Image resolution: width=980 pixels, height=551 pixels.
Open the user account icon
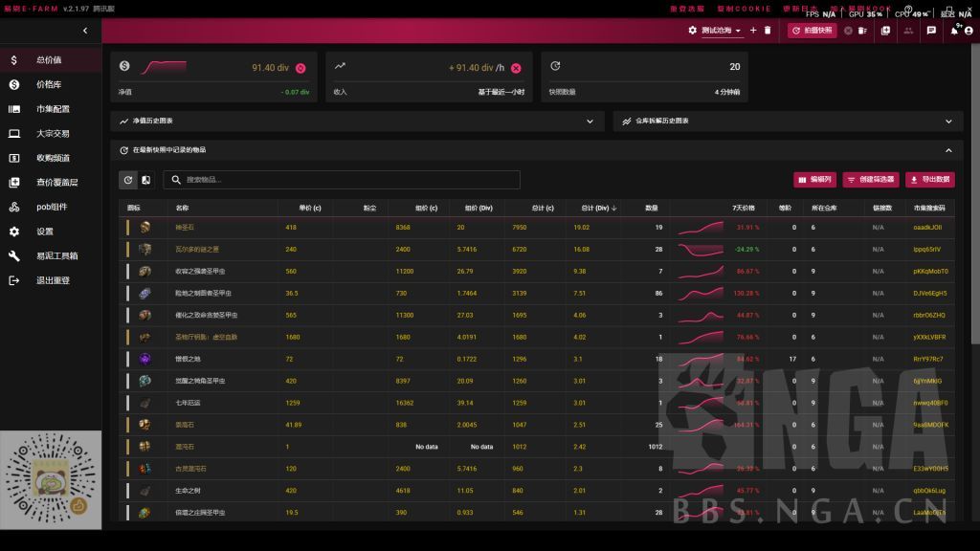pyautogui.click(x=969, y=31)
